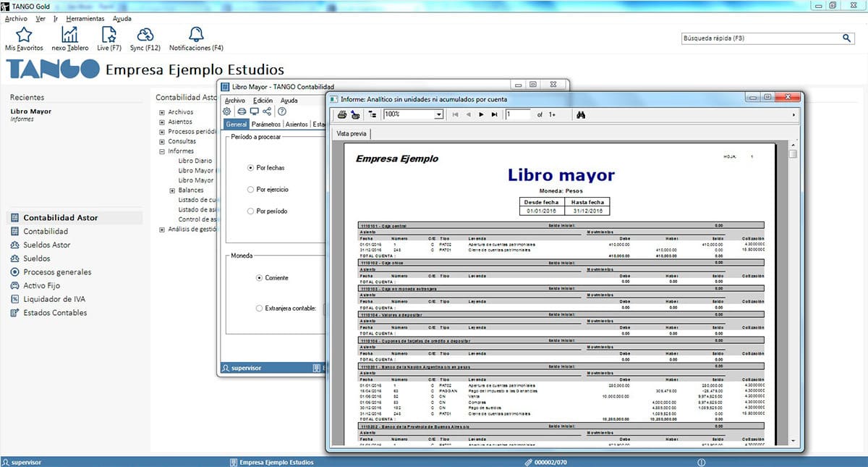Open Mis Favoritos star icon
This screenshot has width=868, height=467.
click(x=24, y=35)
